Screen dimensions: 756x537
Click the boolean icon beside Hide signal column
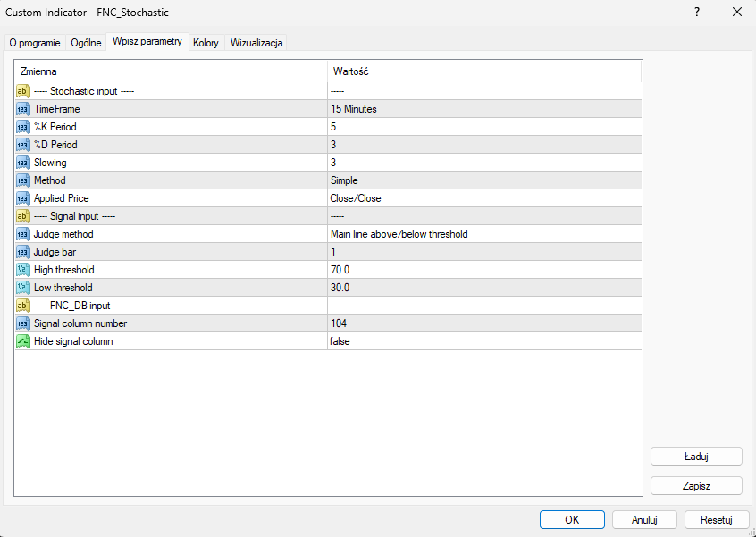point(23,341)
